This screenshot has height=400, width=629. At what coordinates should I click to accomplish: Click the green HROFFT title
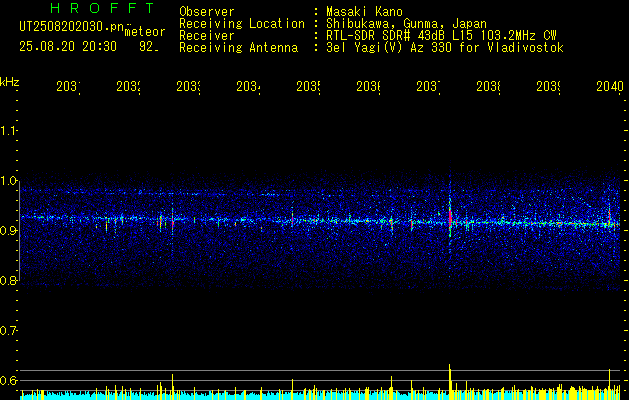(x=102, y=8)
